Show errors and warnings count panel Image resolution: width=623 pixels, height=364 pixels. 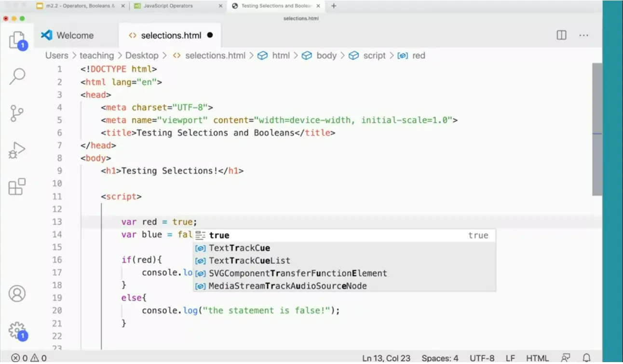point(29,358)
